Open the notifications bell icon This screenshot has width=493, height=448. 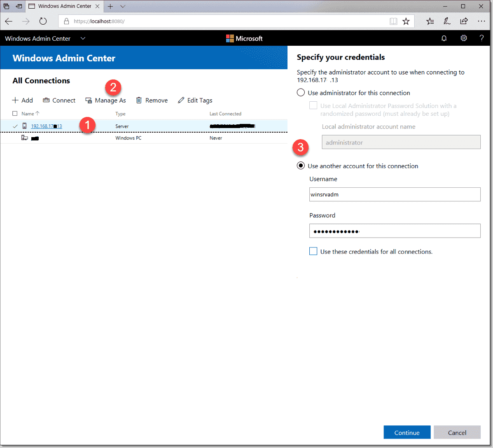[444, 38]
